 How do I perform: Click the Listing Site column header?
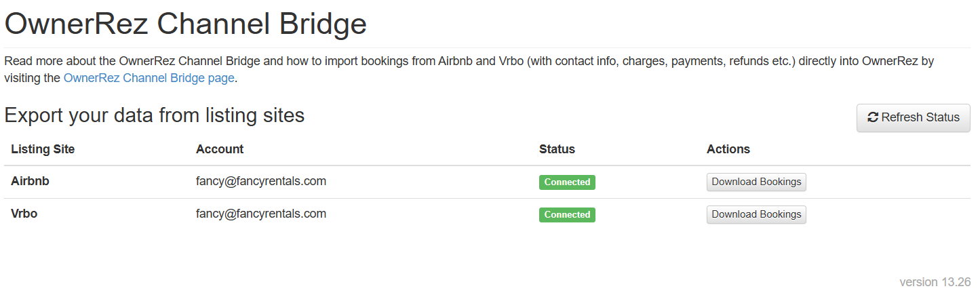pyautogui.click(x=43, y=149)
